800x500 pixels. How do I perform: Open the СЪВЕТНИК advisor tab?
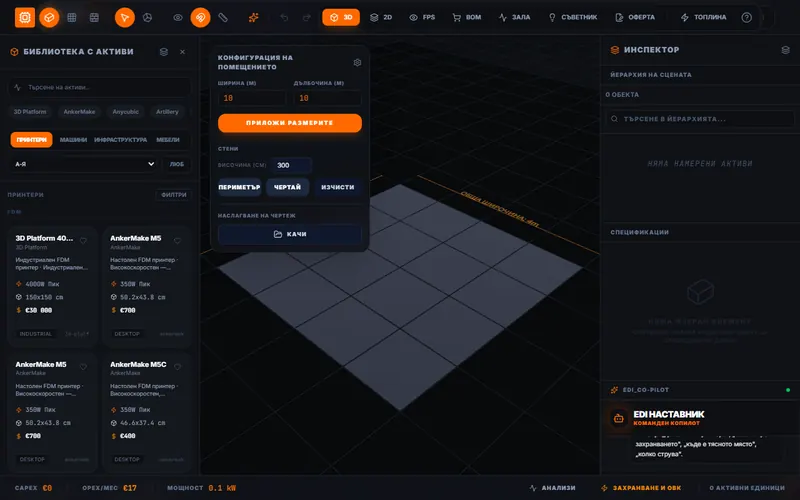[572, 17]
